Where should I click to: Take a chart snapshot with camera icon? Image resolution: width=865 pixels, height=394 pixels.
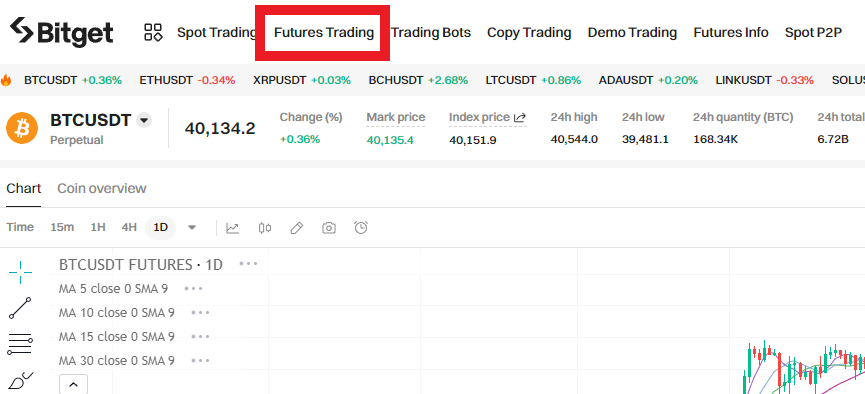[x=329, y=227]
